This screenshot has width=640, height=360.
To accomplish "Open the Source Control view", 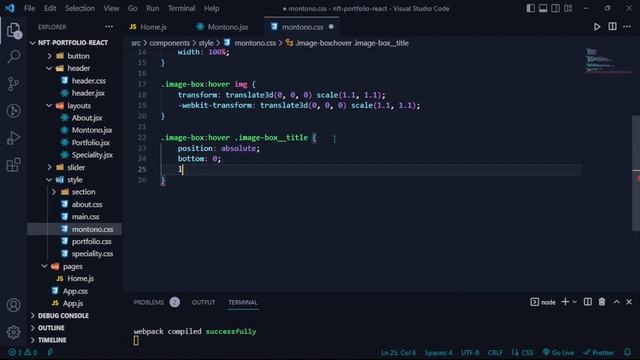I will pos(13,84).
